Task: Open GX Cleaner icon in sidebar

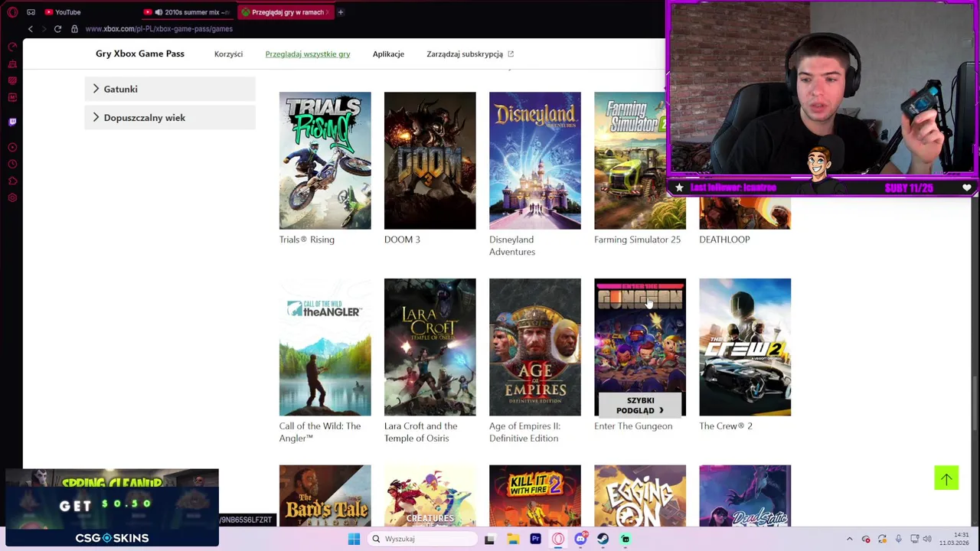Action: click(12, 64)
